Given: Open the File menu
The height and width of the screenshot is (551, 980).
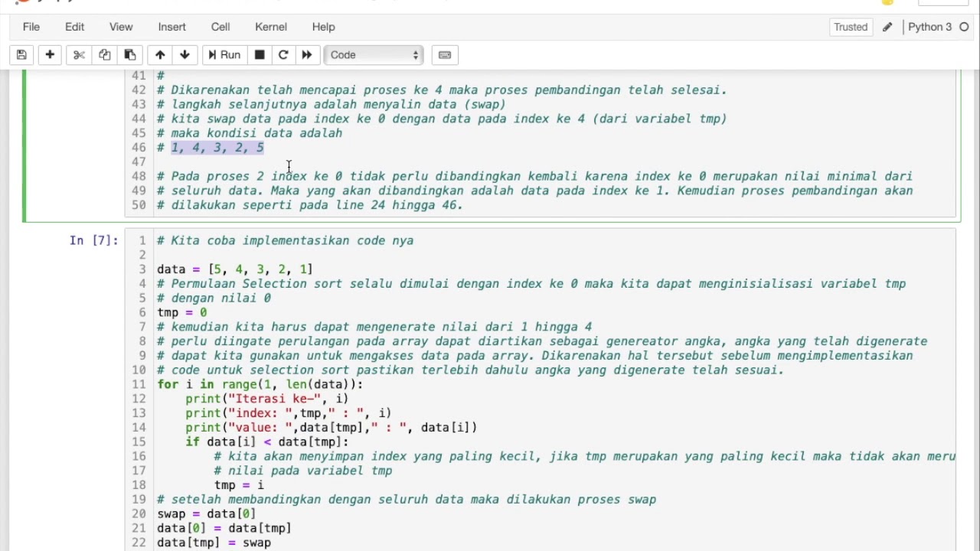Looking at the screenshot, I should (31, 27).
